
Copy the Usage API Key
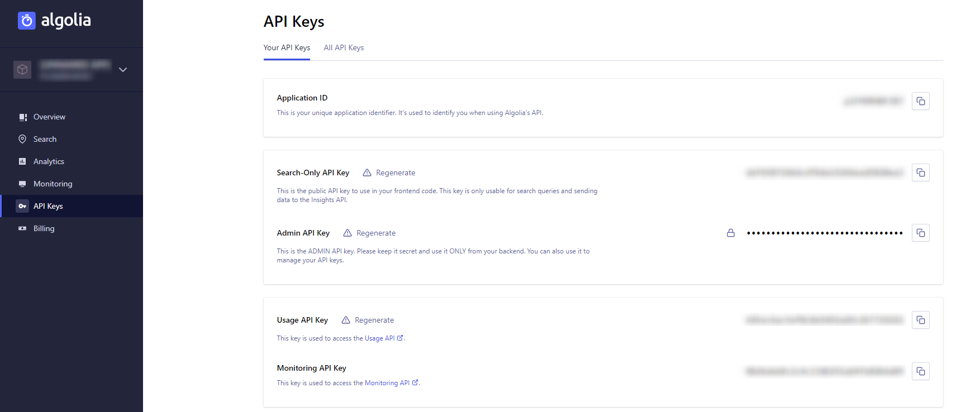[921, 320]
